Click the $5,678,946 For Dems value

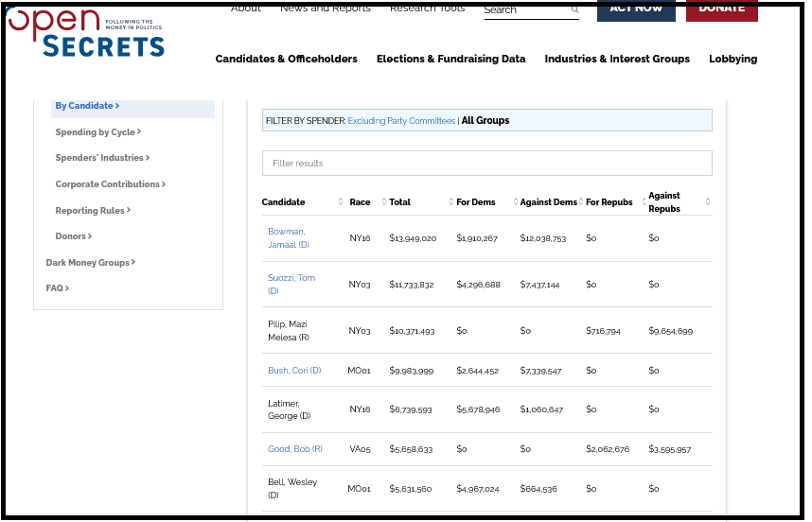point(478,409)
